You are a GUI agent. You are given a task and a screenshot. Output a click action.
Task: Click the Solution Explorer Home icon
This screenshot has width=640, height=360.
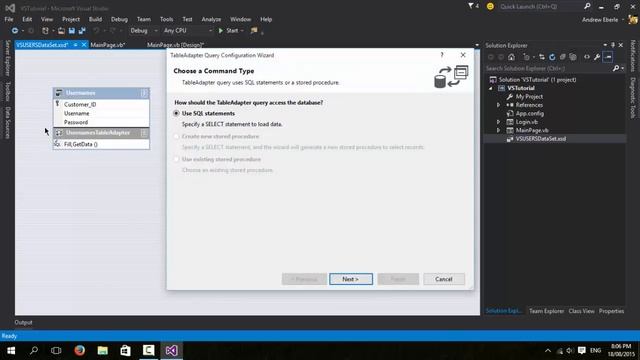[511, 57]
